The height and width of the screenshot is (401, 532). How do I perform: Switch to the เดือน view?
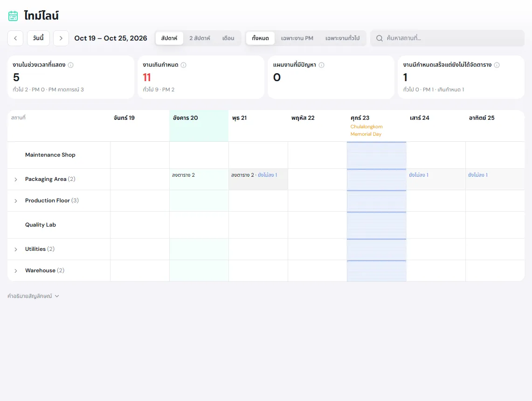pos(228,38)
